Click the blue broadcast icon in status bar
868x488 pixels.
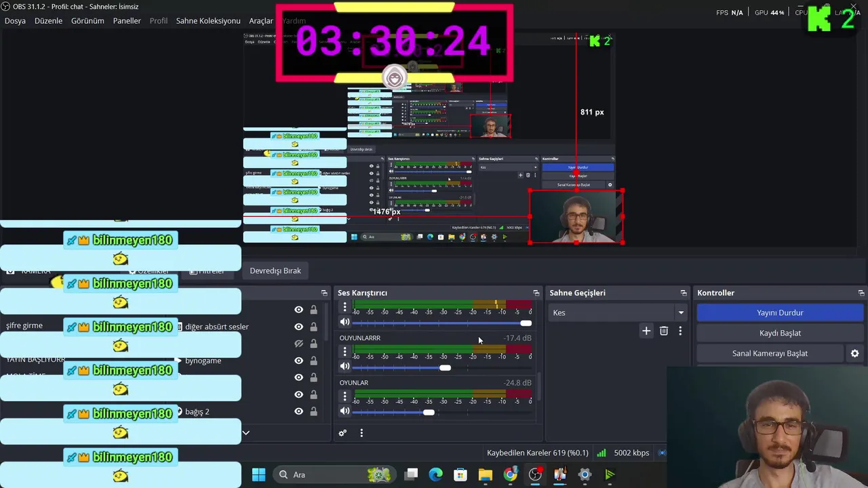point(663,453)
